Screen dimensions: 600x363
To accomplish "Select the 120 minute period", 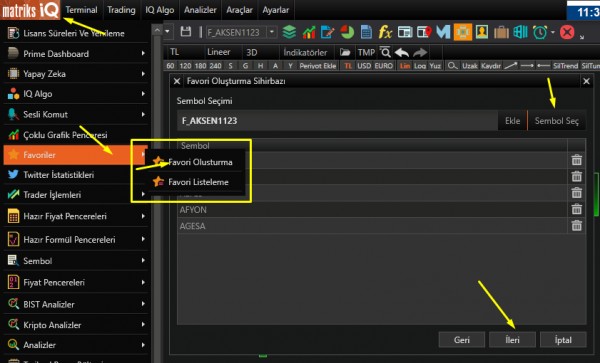I will pyautogui.click(x=185, y=66).
